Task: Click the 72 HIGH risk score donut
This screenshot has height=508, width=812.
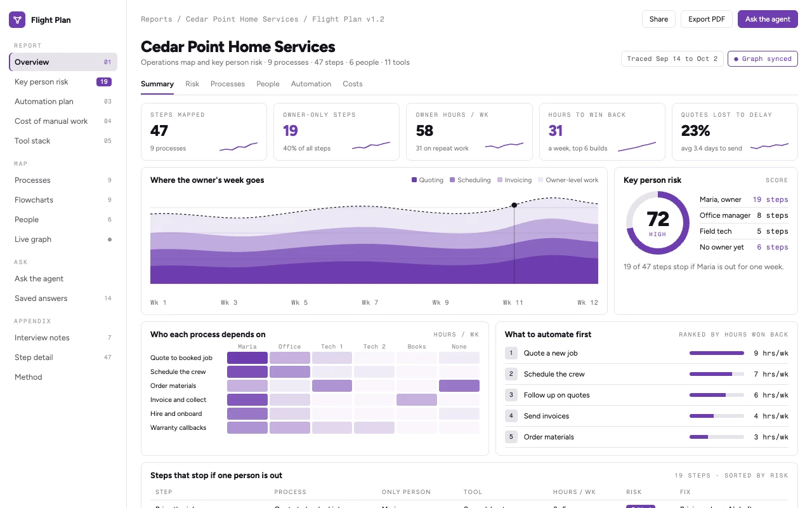Action: pyautogui.click(x=658, y=223)
